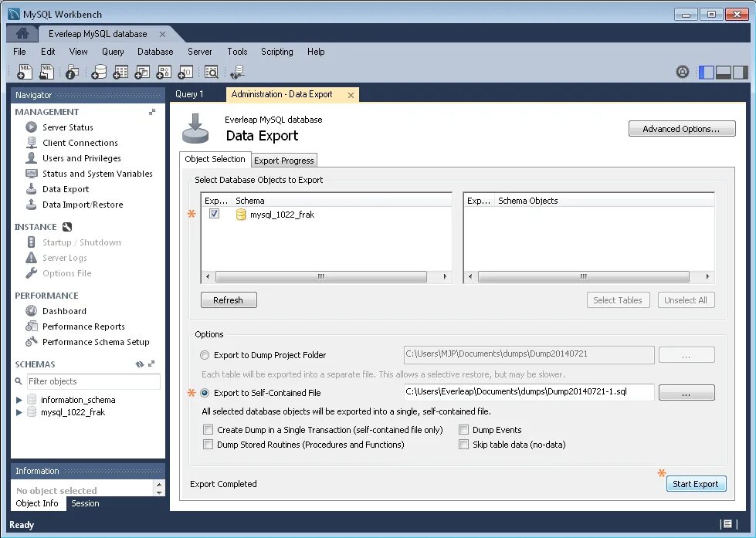
Task: Open the preferences gear icon at top right
Action: click(682, 73)
